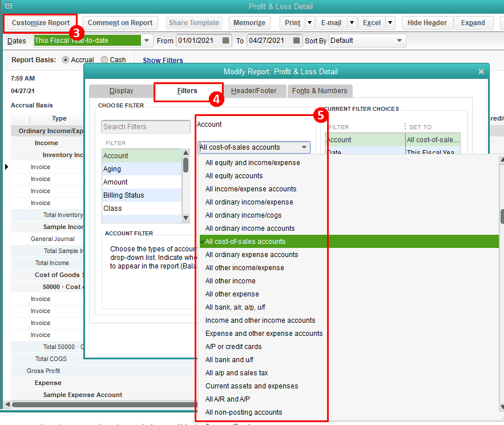Viewport: 504px width, 425px height.
Task: Expand the Print button arrow
Action: (x=309, y=23)
